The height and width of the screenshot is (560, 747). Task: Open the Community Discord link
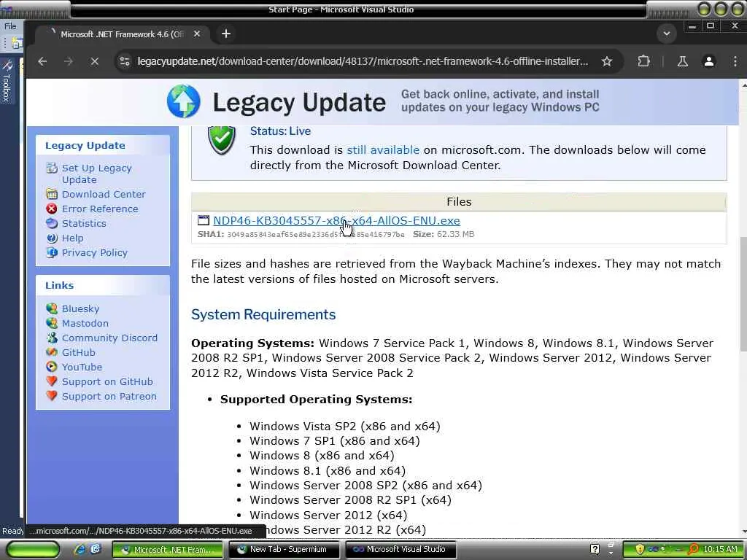pos(109,338)
